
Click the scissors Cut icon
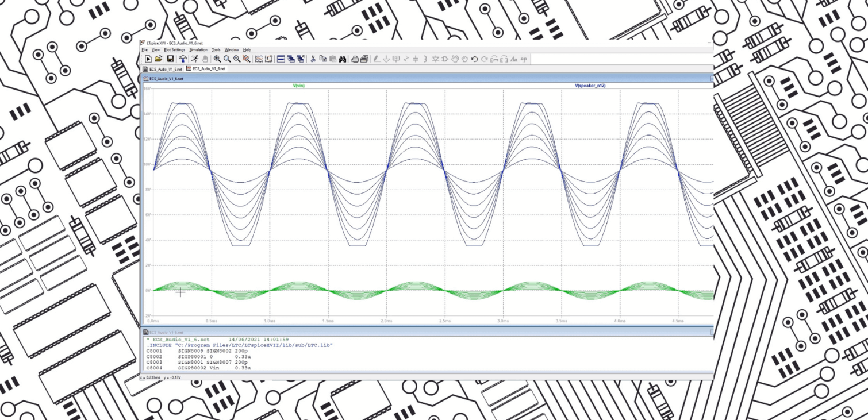tap(313, 59)
